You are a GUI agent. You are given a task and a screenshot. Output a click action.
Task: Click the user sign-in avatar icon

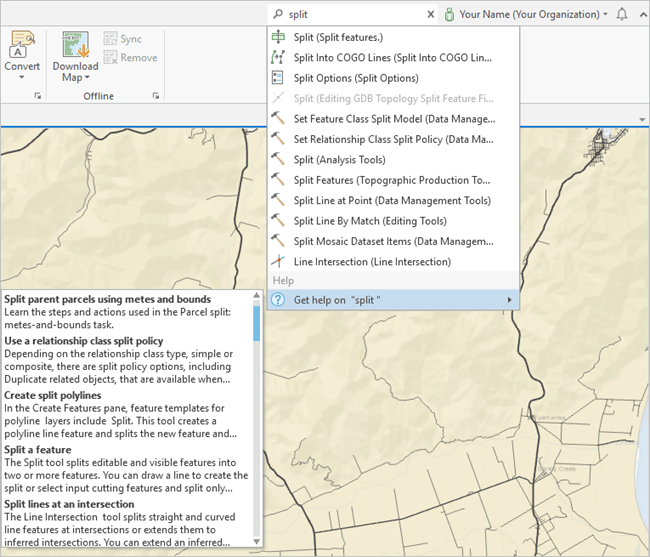point(449,15)
